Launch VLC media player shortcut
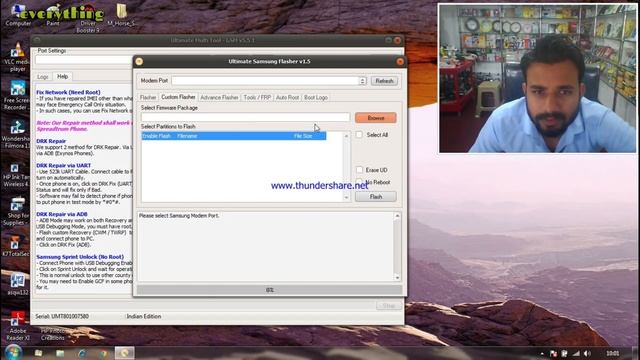Screen dimensions: 640x360 (17, 57)
